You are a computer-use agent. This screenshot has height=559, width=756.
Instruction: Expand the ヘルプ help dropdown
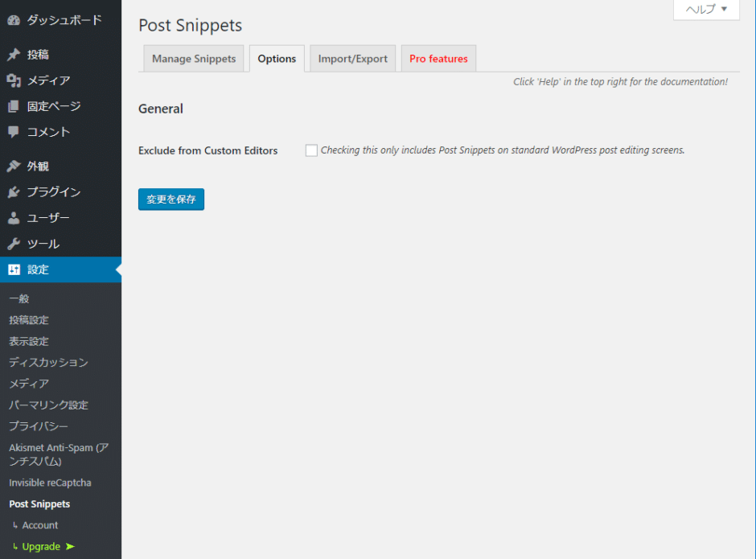tap(706, 10)
